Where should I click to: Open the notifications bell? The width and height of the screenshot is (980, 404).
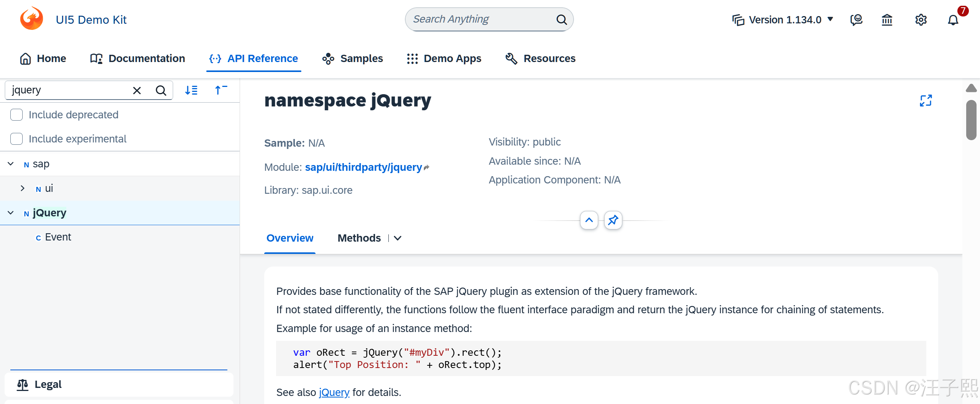[x=953, y=20]
